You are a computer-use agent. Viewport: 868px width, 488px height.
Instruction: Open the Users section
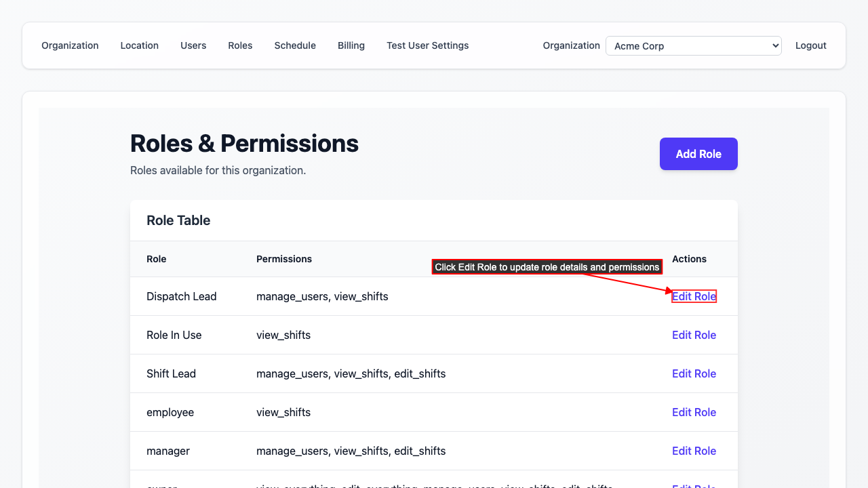pos(193,45)
